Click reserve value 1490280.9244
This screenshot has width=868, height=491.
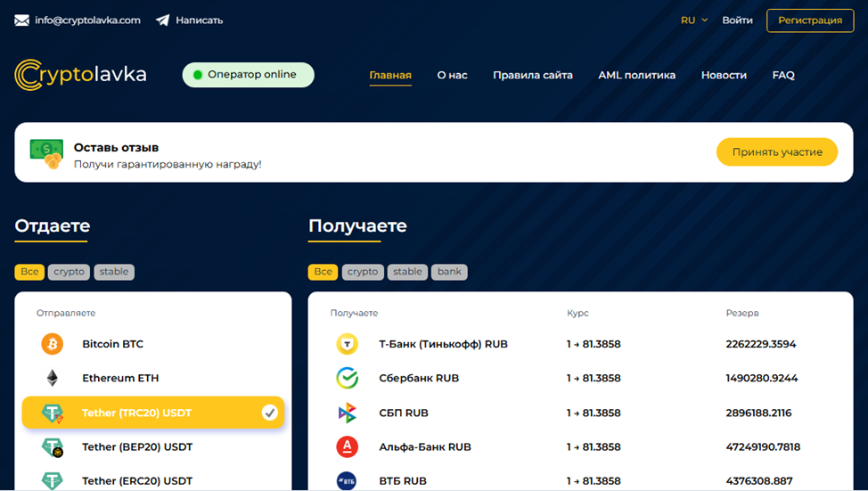(762, 378)
